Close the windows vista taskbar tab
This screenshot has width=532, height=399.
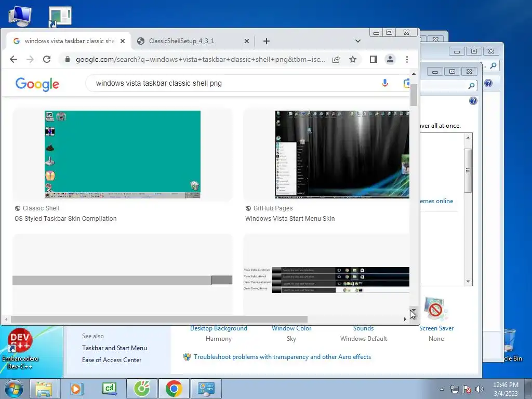(123, 41)
